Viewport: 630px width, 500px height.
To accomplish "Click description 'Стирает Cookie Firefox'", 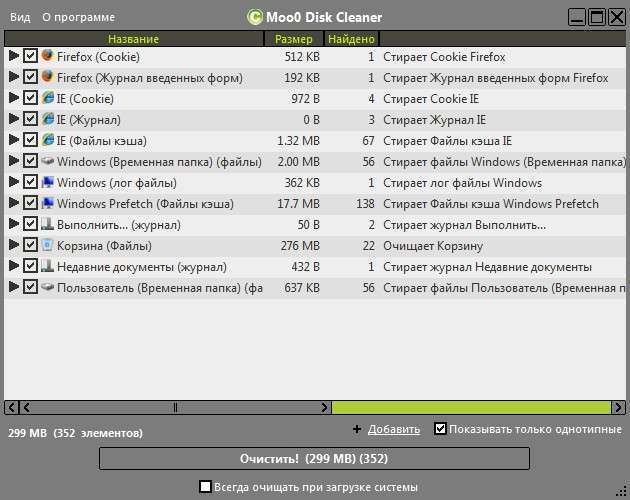I will pos(444,57).
